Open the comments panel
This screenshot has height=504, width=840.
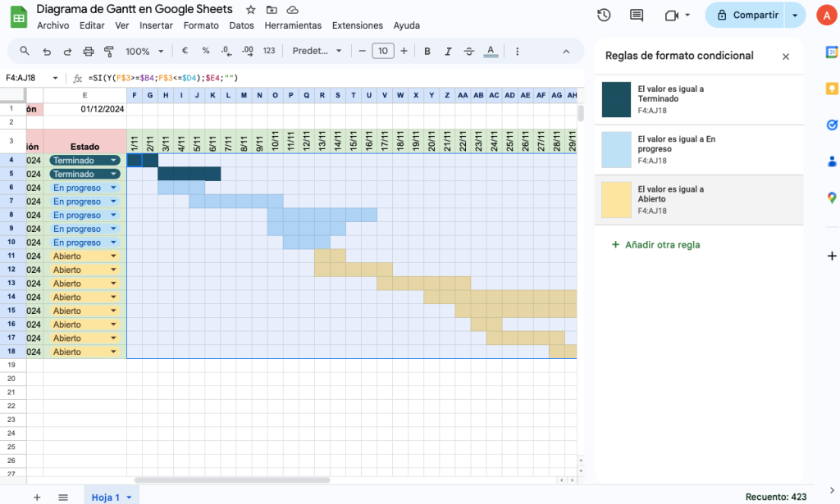tap(635, 15)
